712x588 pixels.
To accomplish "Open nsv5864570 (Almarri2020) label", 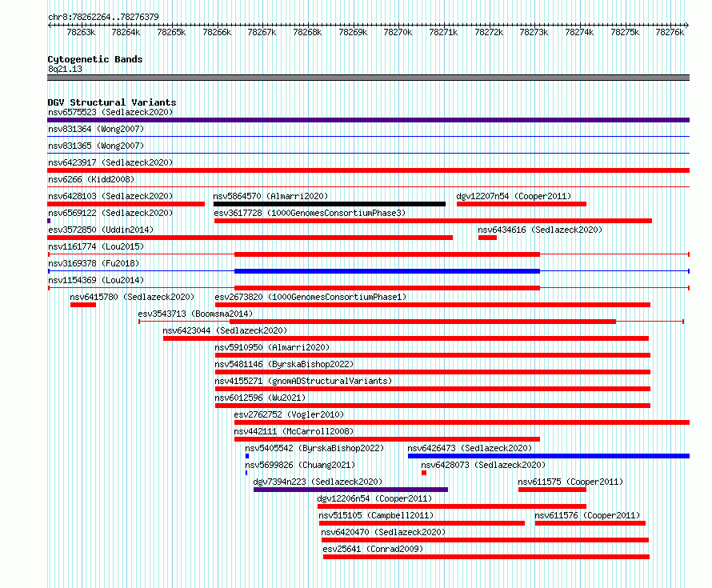I will [270, 196].
